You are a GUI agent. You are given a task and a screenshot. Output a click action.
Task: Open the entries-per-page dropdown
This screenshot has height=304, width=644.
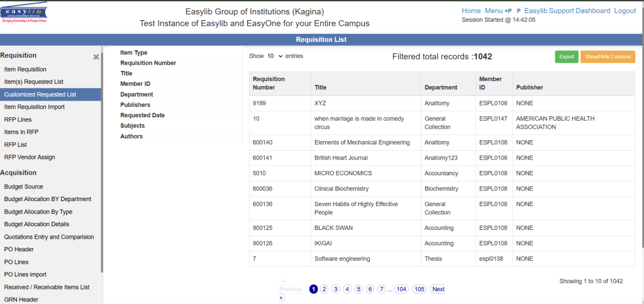tap(275, 56)
